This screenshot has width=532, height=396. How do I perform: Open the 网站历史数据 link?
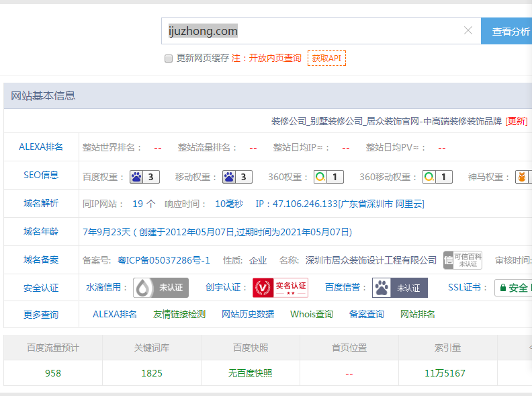[x=248, y=314]
